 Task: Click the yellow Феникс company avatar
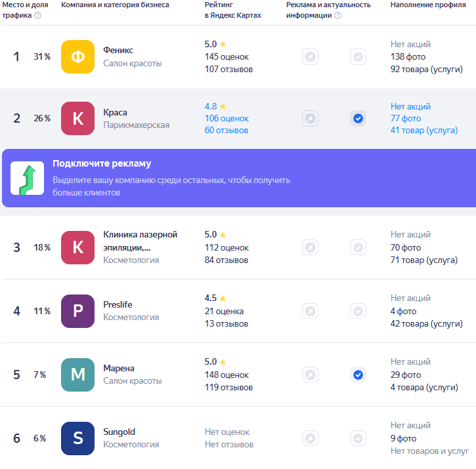pyautogui.click(x=77, y=56)
